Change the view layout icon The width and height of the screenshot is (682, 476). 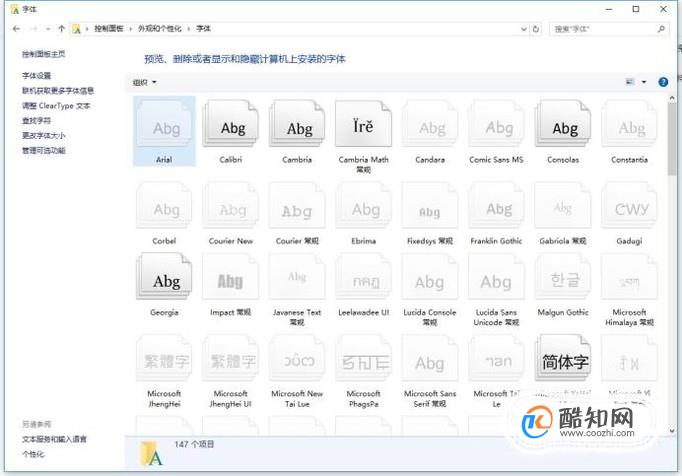(629, 82)
